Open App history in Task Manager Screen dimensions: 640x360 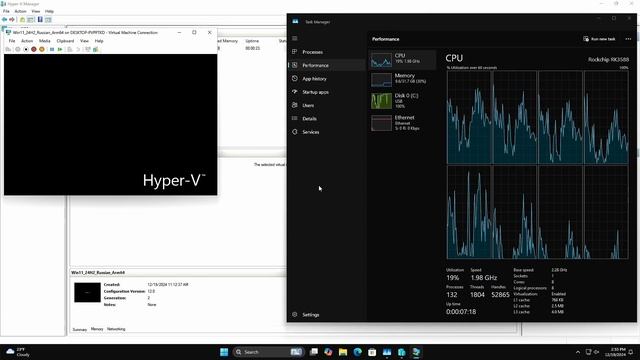327,79
